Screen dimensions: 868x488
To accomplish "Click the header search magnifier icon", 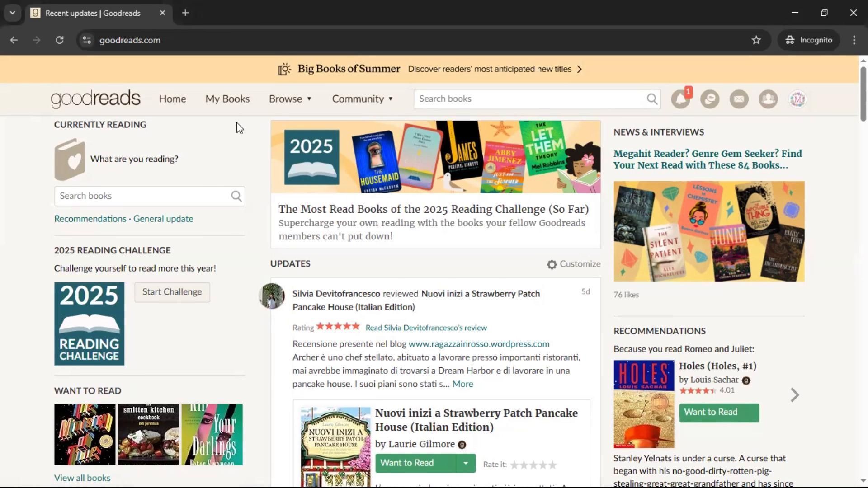I will point(651,99).
